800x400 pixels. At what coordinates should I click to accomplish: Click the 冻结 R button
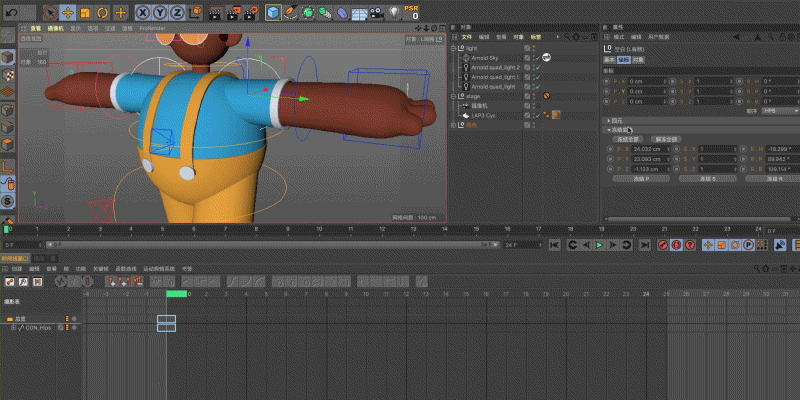772,179
